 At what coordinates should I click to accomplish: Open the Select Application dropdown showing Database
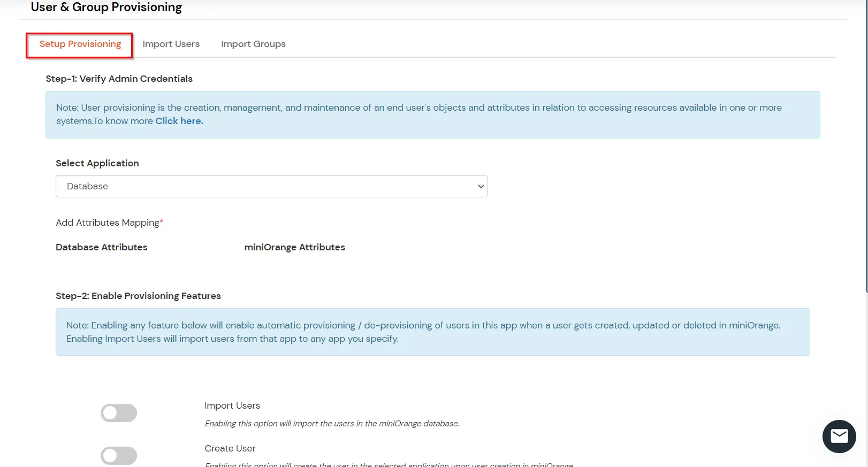271,186
